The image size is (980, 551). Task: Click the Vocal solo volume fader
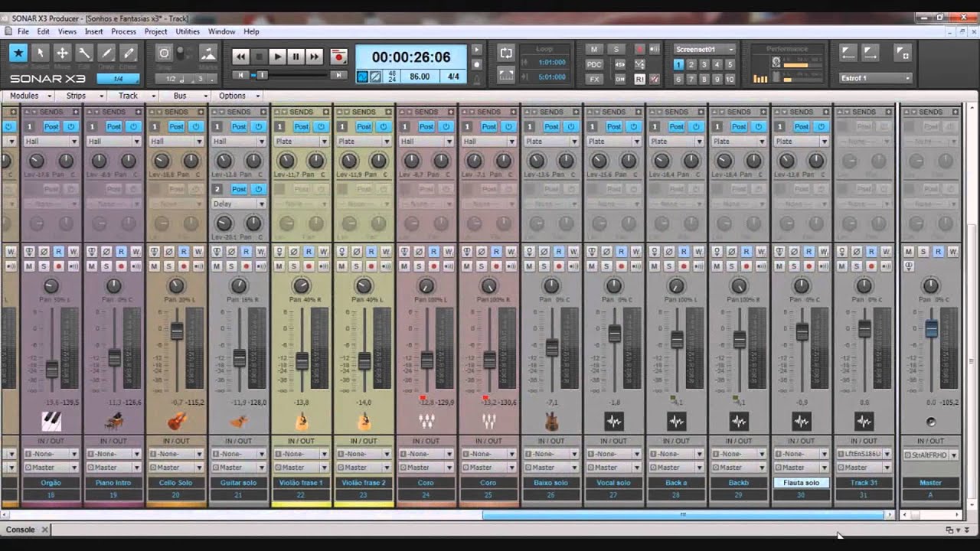click(614, 334)
